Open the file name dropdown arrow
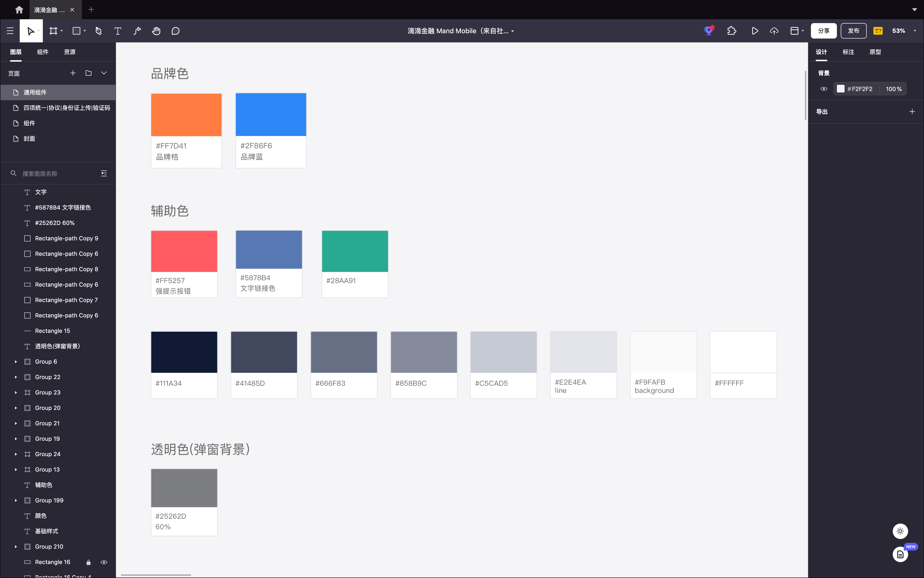 click(x=512, y=31)
